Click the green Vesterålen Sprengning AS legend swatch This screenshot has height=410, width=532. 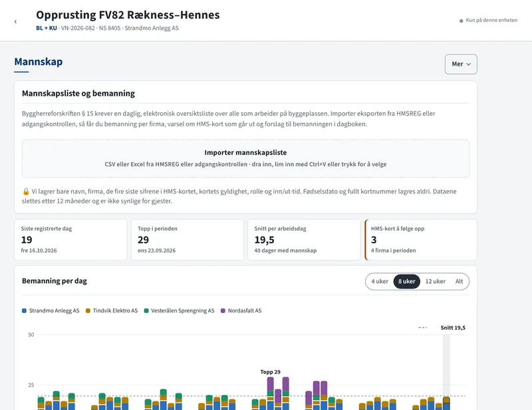pos(146,310)
